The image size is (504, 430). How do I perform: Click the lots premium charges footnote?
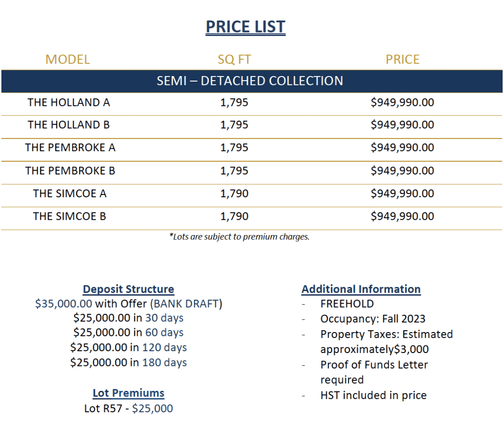pyautogui.click(x=239, y=236)
